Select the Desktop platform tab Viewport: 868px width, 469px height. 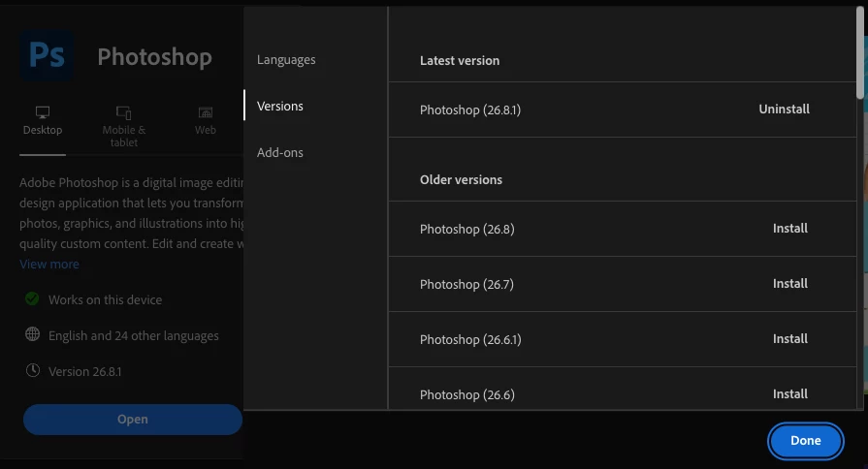coord(43,121)
